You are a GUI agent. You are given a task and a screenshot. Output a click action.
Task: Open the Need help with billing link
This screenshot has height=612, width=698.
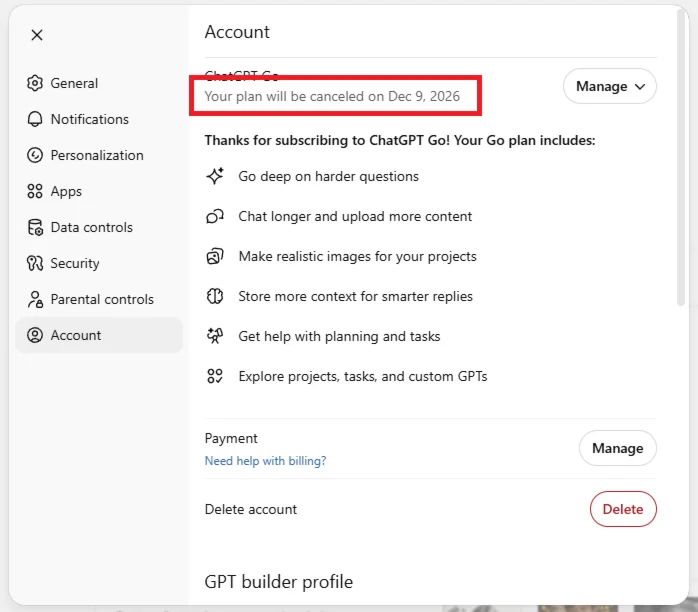pyautogui.click(x=265, y=461)
